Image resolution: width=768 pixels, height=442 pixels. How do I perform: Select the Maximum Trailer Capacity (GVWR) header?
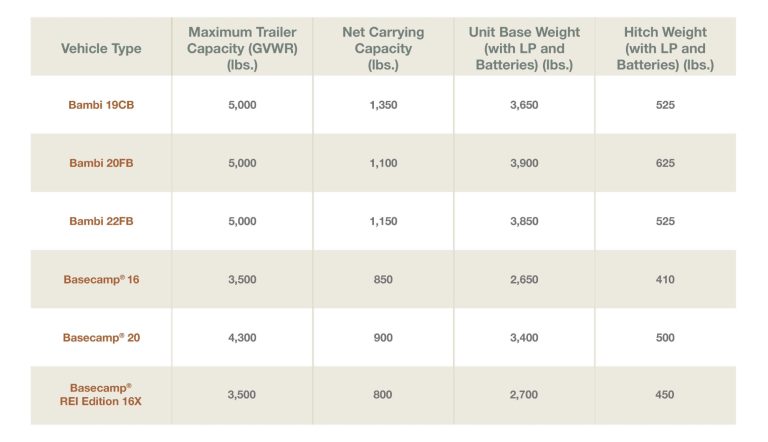242,48
